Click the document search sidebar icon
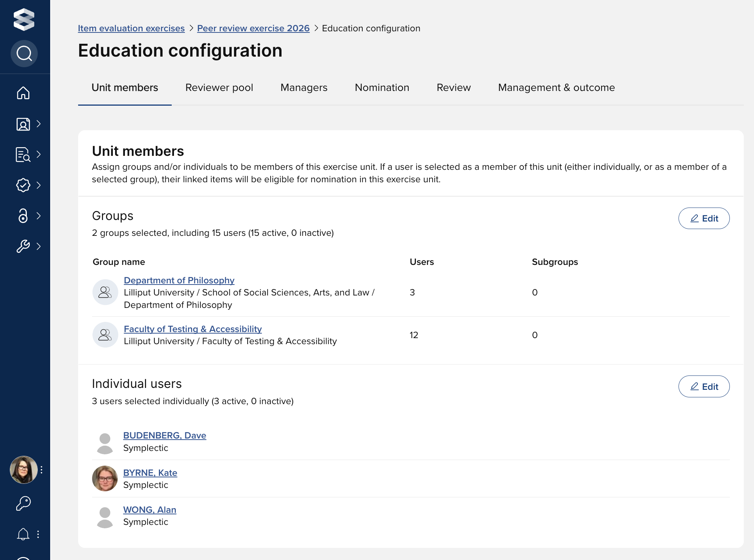754x560 pixels. point(23,154)
